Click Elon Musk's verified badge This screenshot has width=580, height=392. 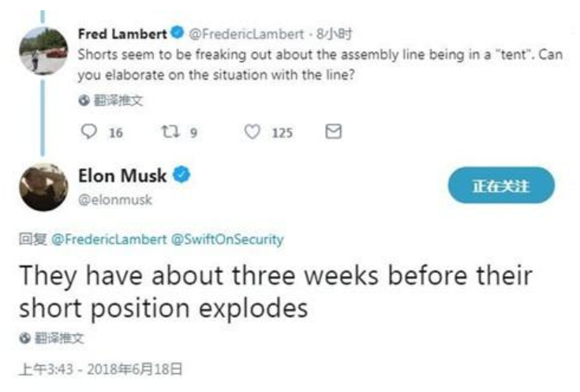181,174
